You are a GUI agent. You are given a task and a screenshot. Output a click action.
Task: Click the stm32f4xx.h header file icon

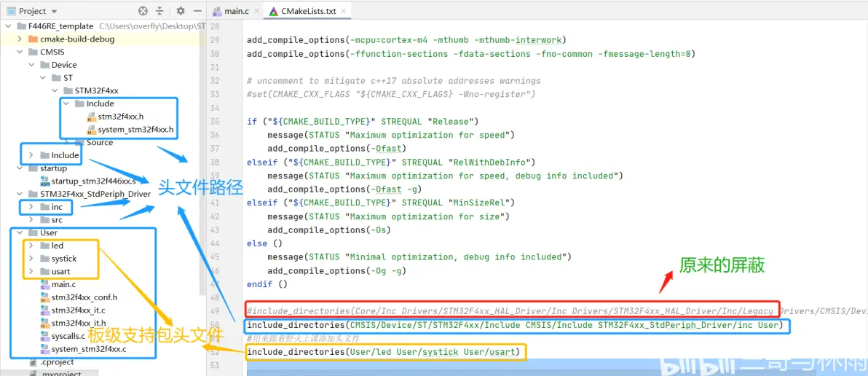(x=91, y=117)
